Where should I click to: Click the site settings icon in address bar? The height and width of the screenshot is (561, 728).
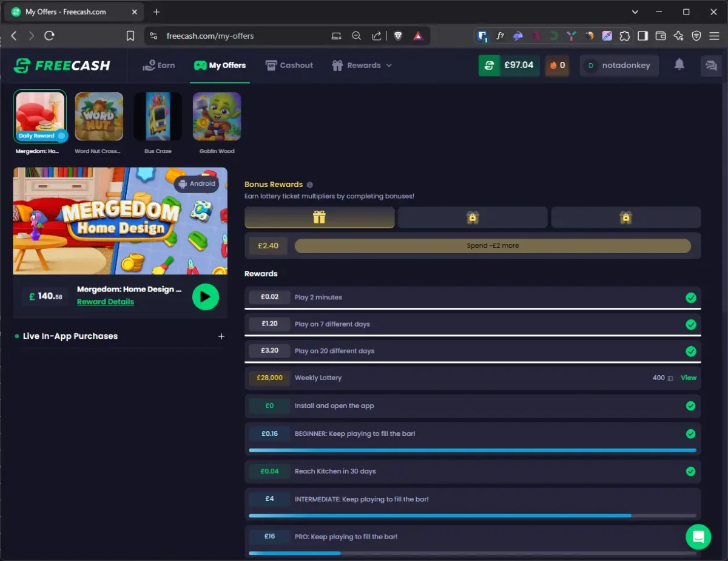coord(153,36)
